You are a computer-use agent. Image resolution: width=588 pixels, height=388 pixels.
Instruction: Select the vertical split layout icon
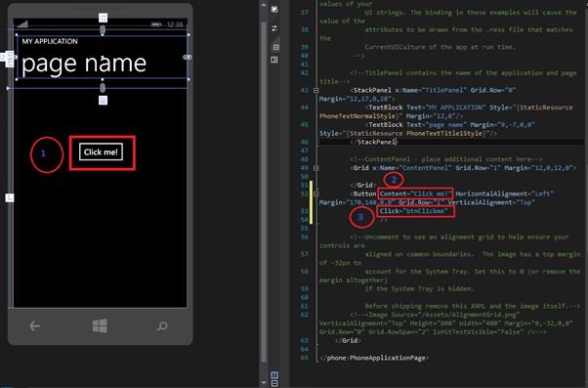pyautogui.click(x=274, y=375)
